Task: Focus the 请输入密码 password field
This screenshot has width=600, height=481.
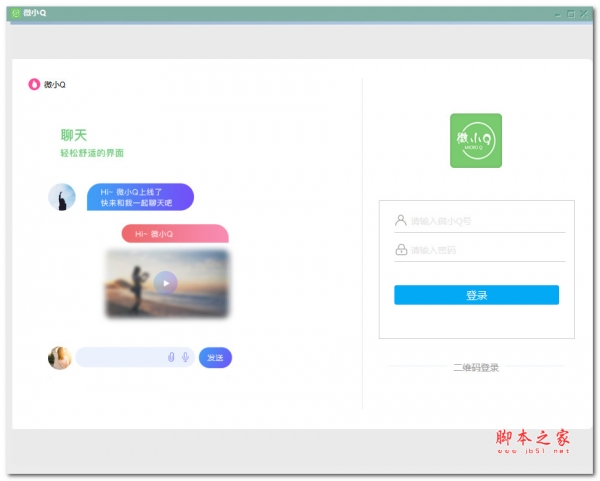Action: tap(480, 250)
